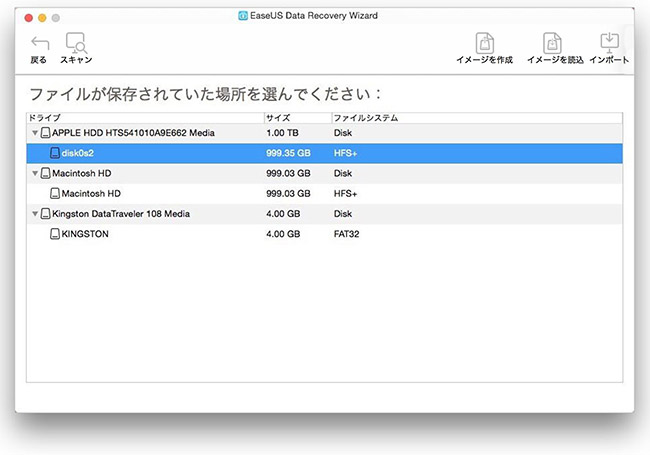Screen dimensions: 650x455
Task: Click the EaseUS app icon in title bar
Action: click(243, 16)
